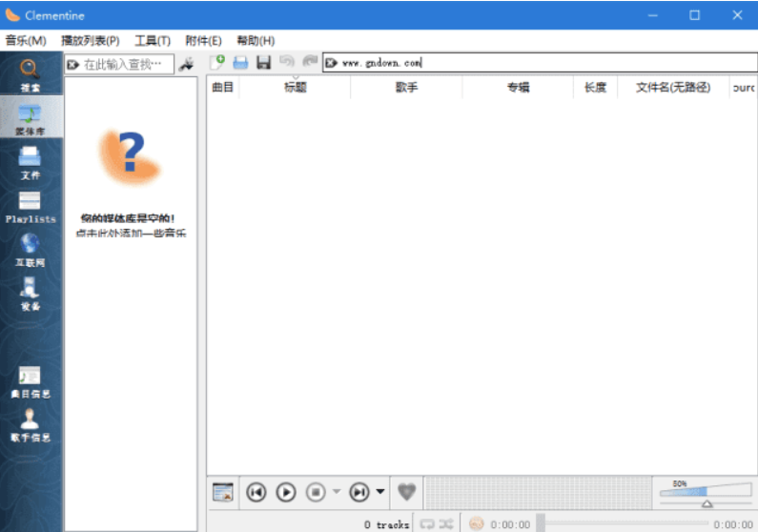Viewport: 758px width, 532px height.
Task: Open the Files sidebar tab
Action: [30, 162]
